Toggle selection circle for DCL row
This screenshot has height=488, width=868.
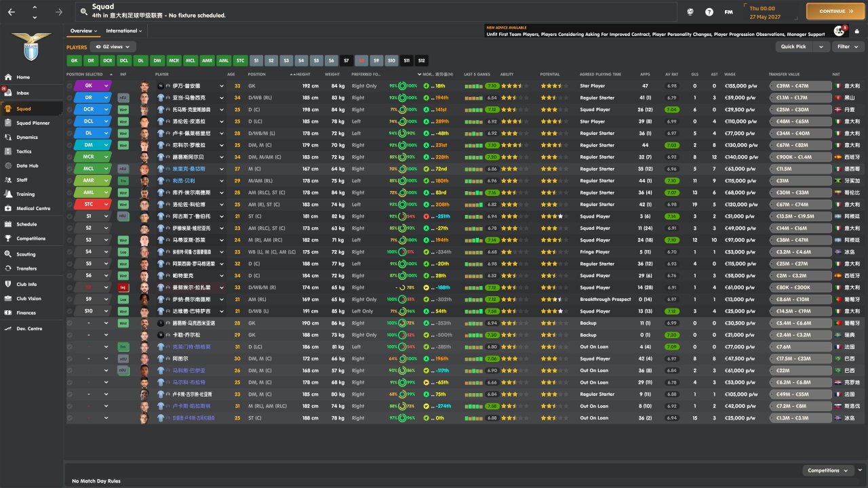pyautogui.click(x=69, y=121)
